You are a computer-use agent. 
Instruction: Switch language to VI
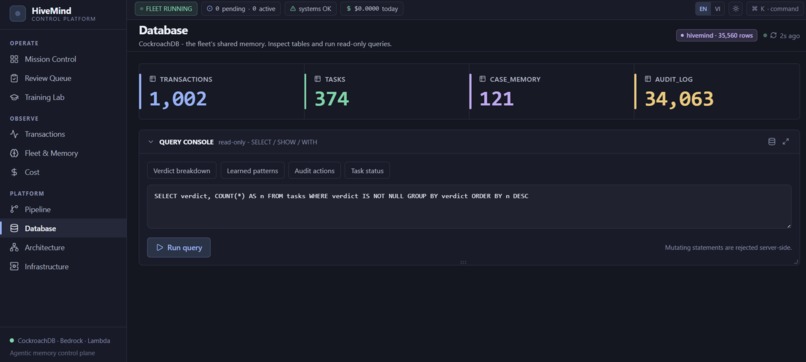click(718, 9)
